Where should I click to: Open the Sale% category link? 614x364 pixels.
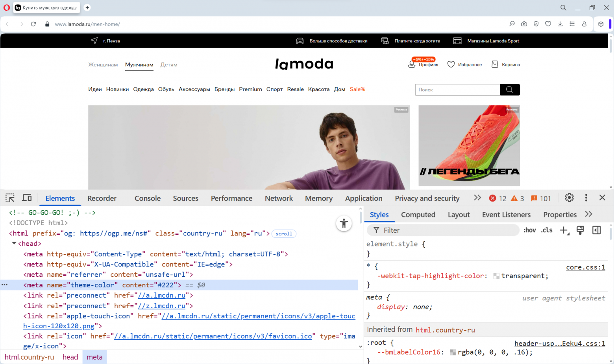click(357, 89)
